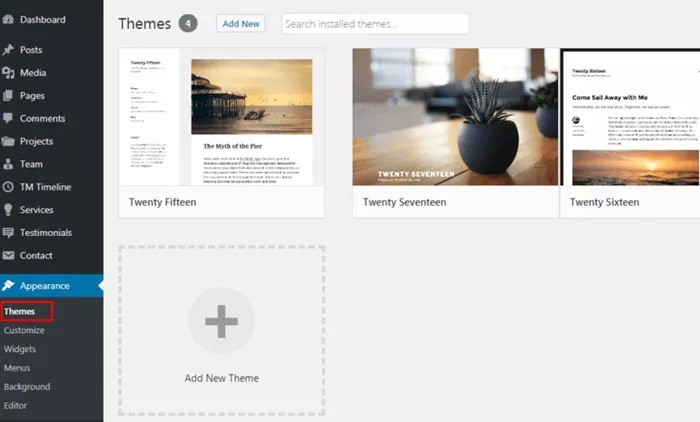The width and height of the screenshot is (700, 422).
Task: Click the Media icon in sidebar
Action: (x=8, y=73)
